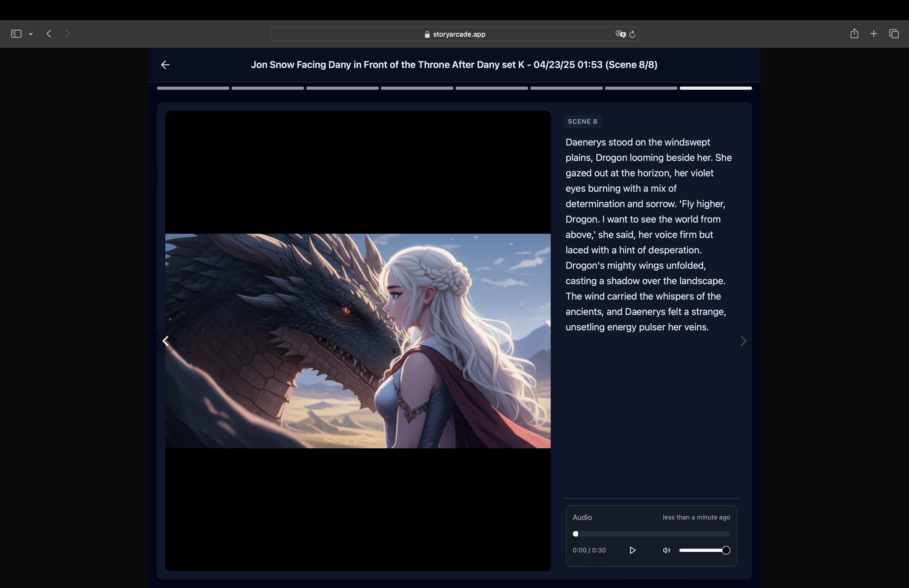909x588 pixels.
Task: Open the page translate icon
Action: [620, 34]
